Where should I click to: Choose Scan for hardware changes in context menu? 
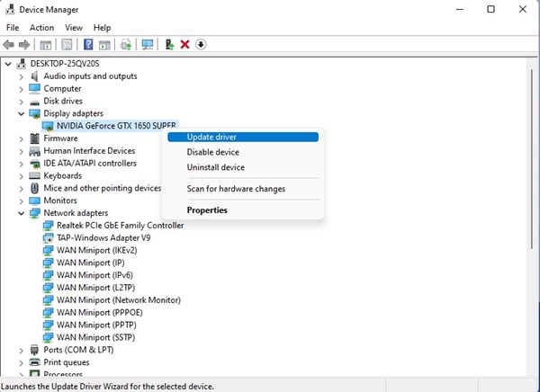pyautogui.click(x=243, y=189)
